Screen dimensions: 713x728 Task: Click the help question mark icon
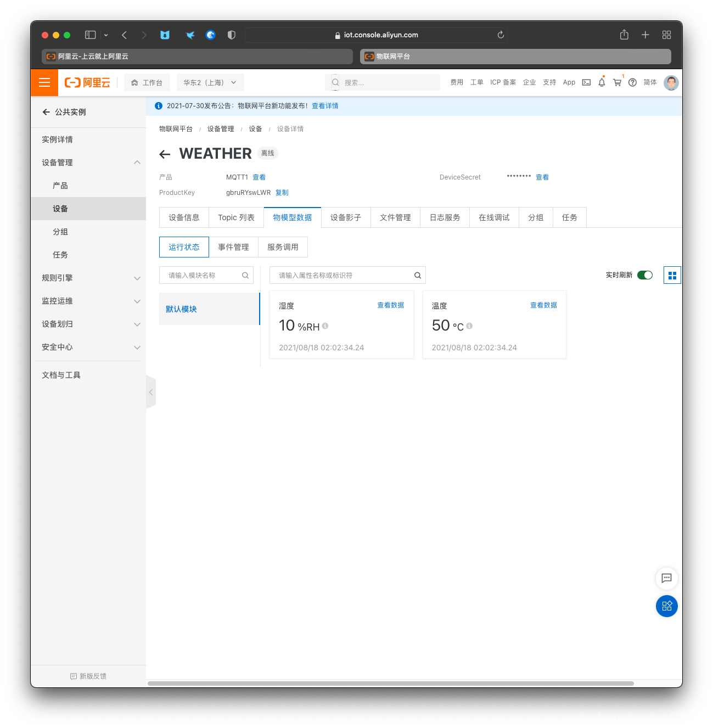pyautogui.click(x=632, y=82)
